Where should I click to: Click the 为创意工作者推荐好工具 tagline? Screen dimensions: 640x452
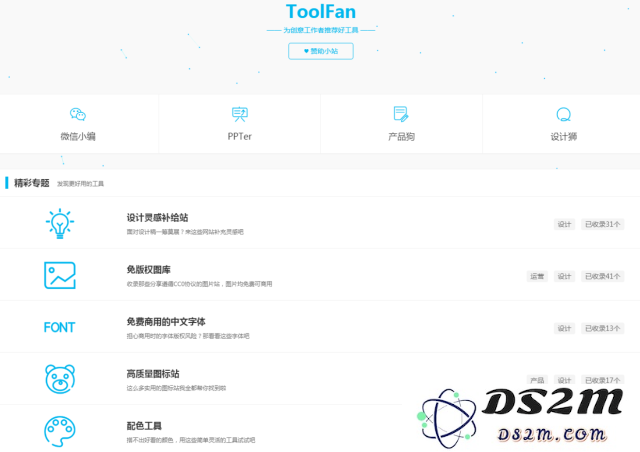[321, 30]
